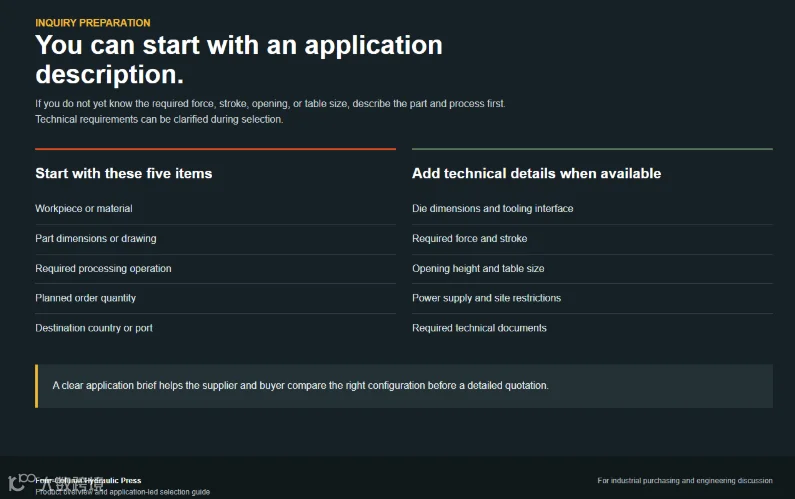Select 'Required processing operation' list item
The width and height of the screenshot is (795, 499).
[215, 269]
